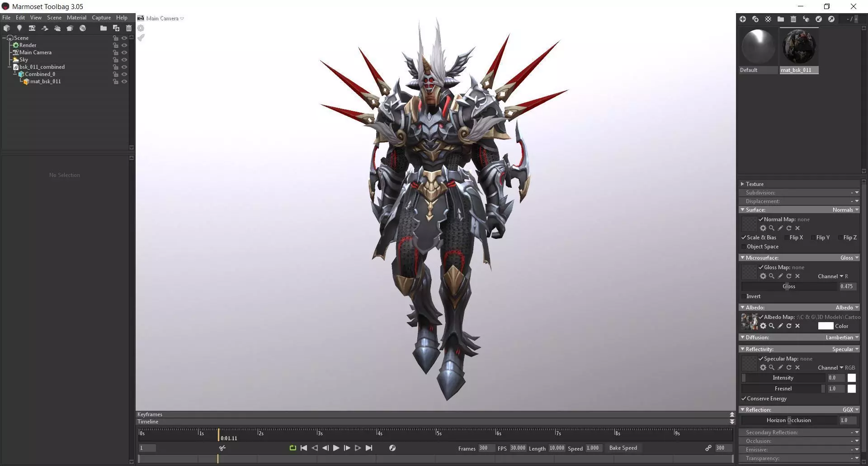Viewport: 868px width, 466px height.
Task: Apply the material to the selected mesh
Action: pos(806,19)
